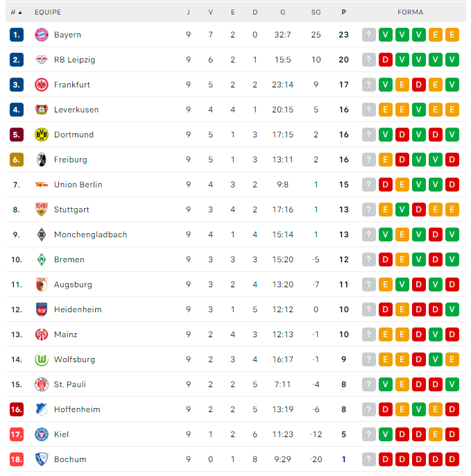The height and width of the screenshot is (476, 471).
Task: Click Bayern's gray question mark form badge
Action: [x=368, y=35]
